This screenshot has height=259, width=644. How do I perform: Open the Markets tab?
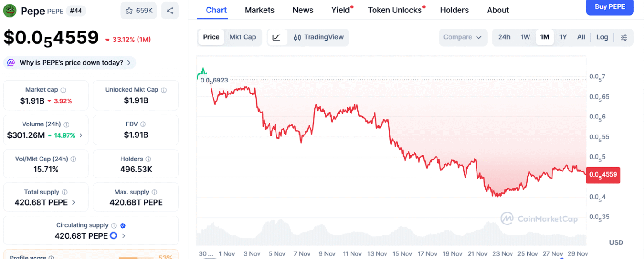(x=259, y=10)
